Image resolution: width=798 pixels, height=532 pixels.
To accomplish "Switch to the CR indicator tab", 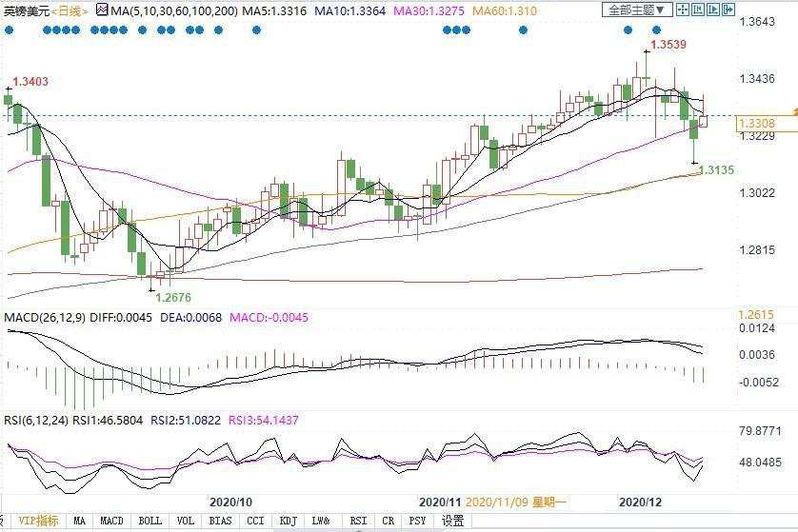I will pos(388,521).
